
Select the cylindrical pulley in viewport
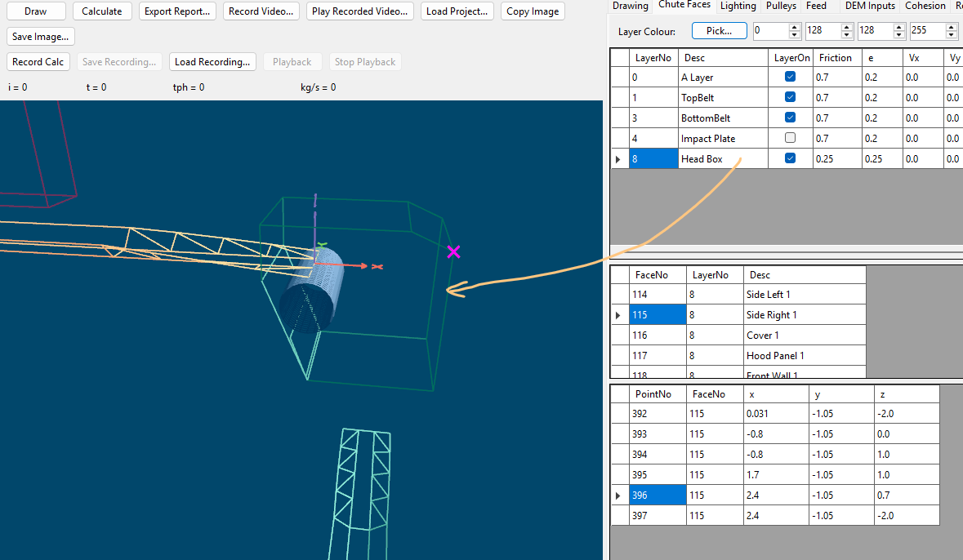pyautogui.click(x=312, y=290)
